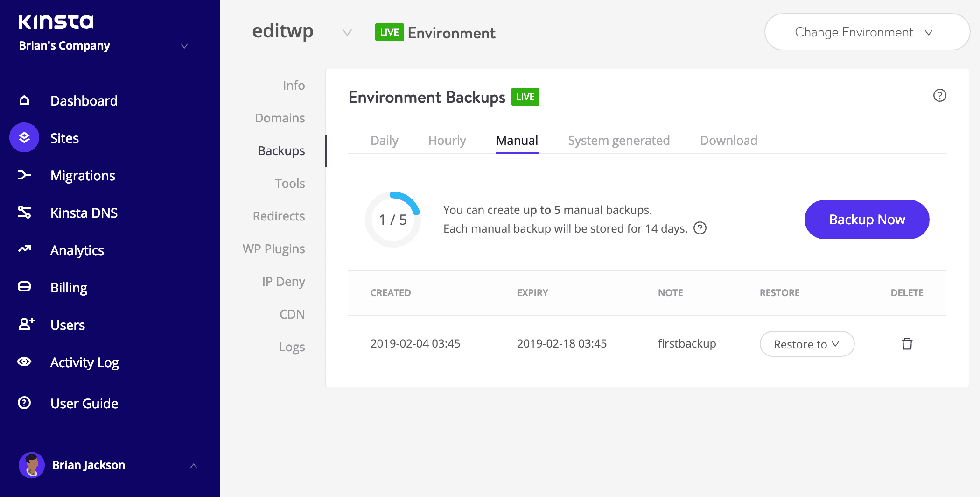This screenshot has height=497, width=980.
Task: Open the Domains site section
Action: click(280, 118)
